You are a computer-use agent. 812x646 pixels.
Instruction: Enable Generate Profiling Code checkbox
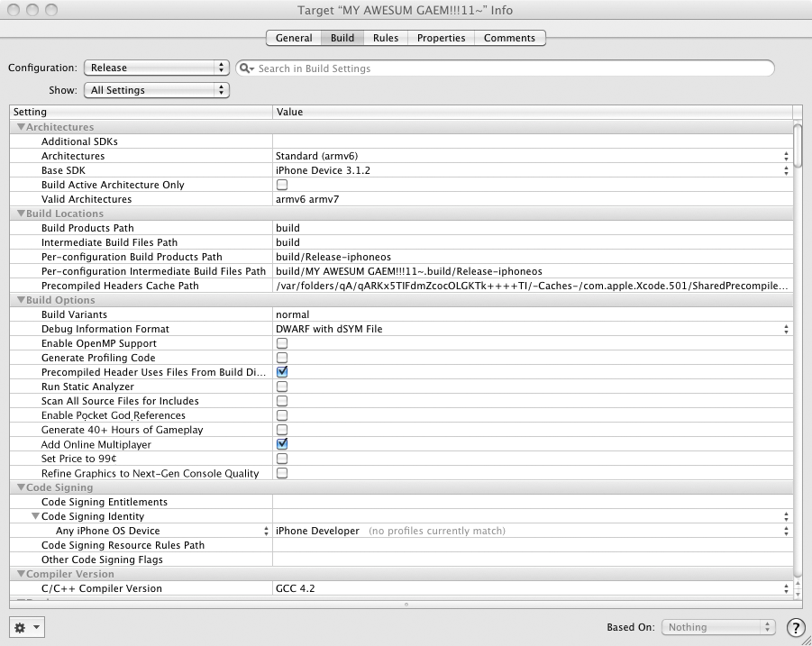[x=282, y=357]
